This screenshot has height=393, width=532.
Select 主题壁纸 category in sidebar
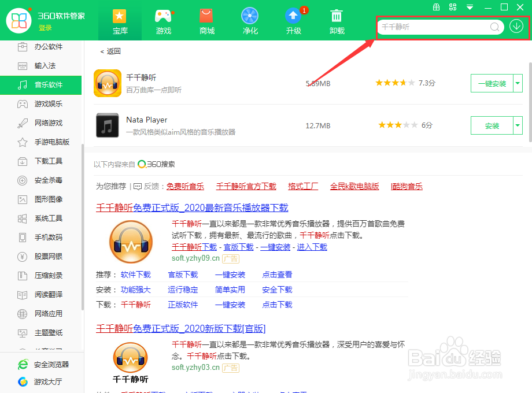40,333
